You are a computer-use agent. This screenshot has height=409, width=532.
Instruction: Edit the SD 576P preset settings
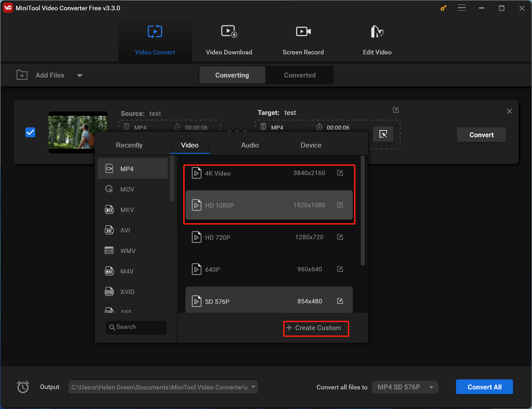point(340,301)
